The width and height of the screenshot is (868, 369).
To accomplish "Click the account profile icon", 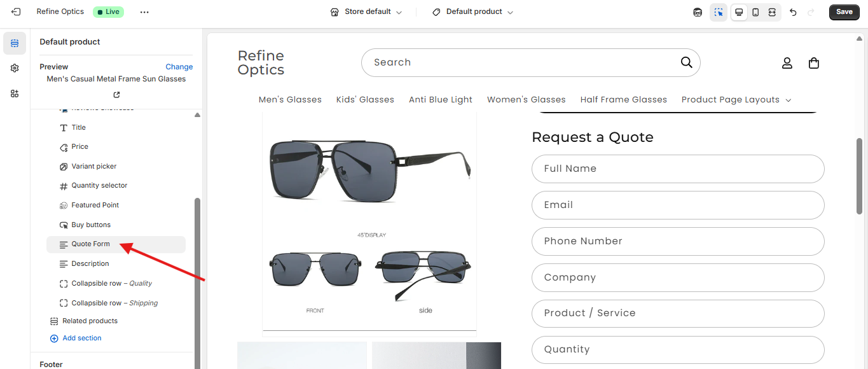I will (787, 63).
